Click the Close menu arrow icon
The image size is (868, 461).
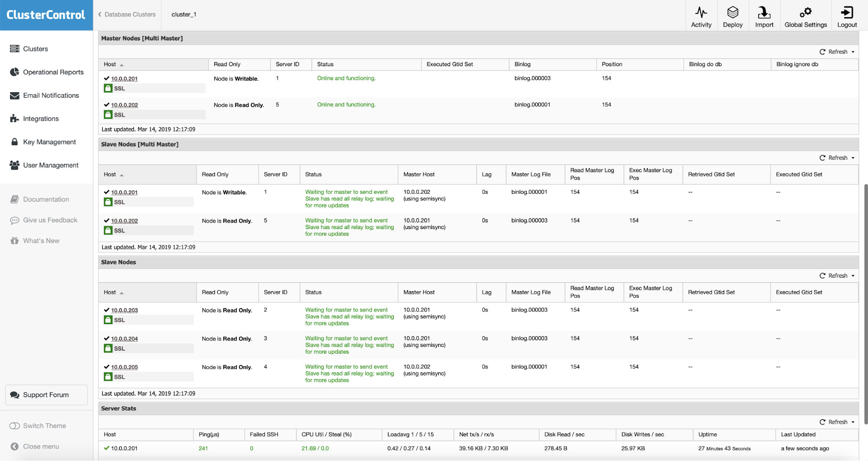pos(15,446)
